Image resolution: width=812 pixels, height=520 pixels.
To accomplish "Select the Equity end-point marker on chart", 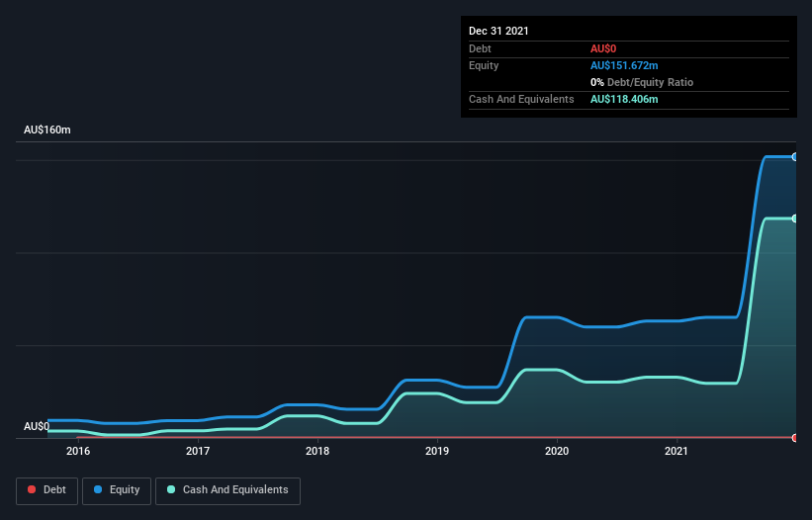I will (795, 157).
